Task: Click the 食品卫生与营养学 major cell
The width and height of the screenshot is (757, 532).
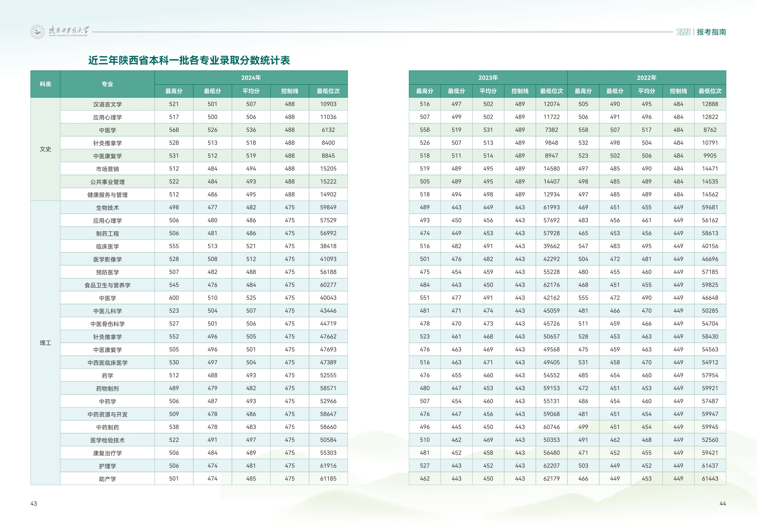Action: click(x=107, y=285)
